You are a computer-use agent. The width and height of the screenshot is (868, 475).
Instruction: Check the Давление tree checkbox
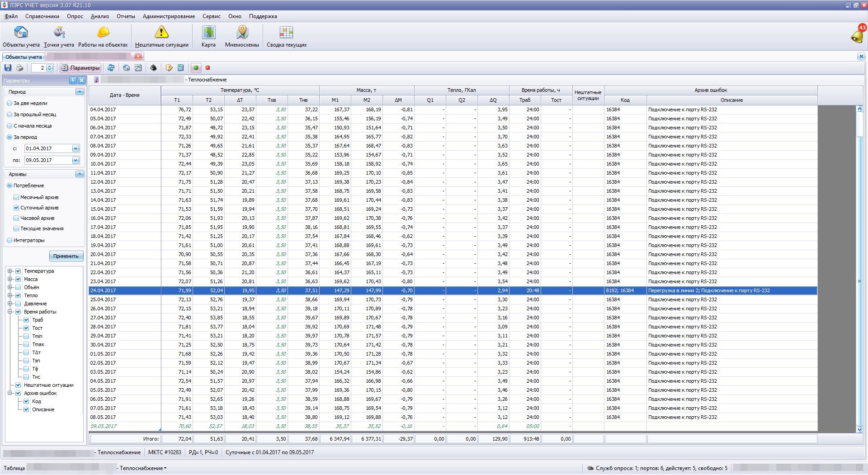(18, 304)
